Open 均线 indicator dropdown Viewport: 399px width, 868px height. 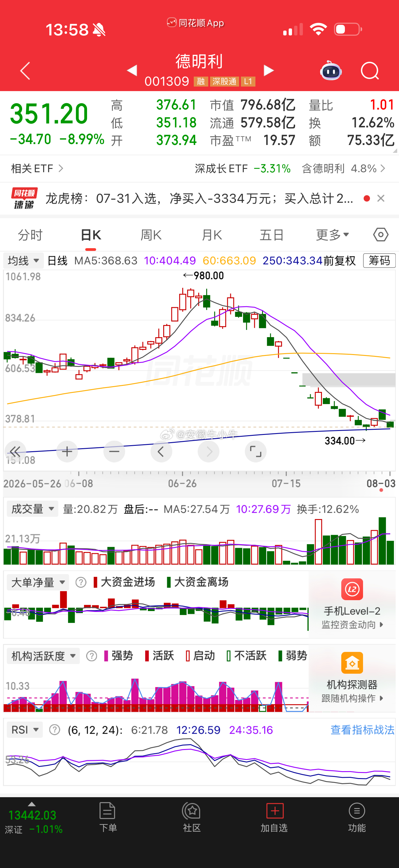click(x=24, y=261)
